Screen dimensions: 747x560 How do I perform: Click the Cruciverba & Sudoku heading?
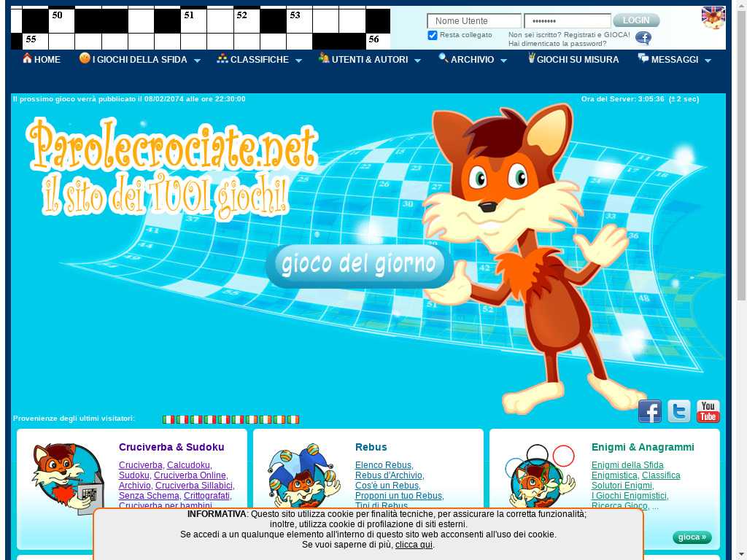[171, 447]
